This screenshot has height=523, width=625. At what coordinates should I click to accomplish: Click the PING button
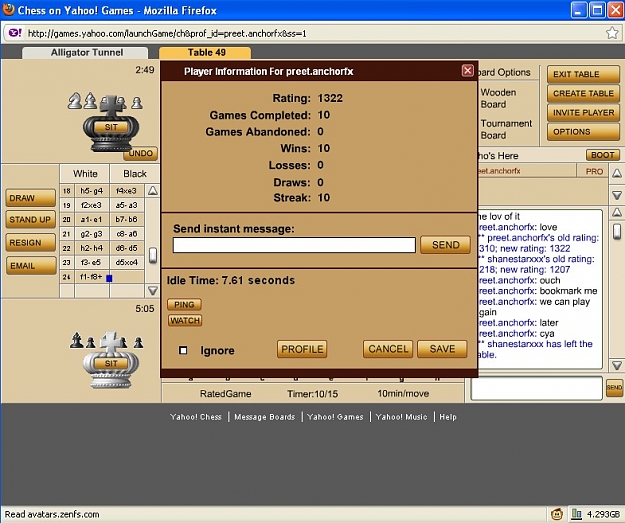(184, 305)
